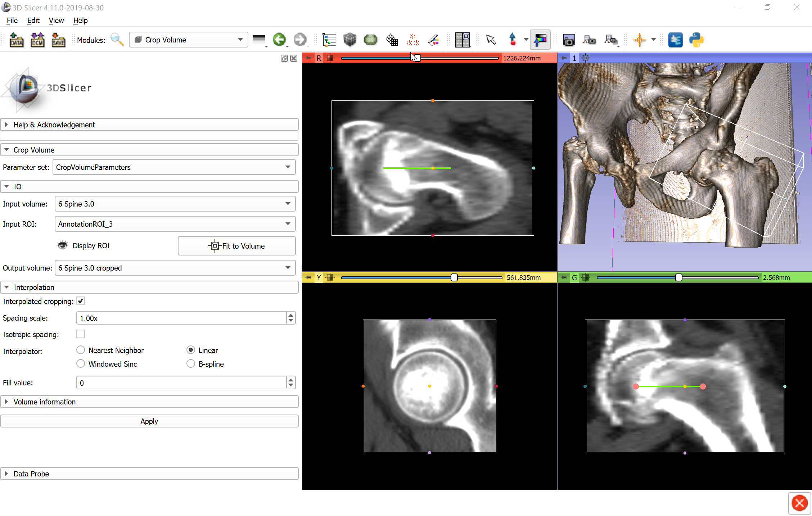Click the module search magnifier icon
Screen dimensions: 812x516
click(117, 40)
